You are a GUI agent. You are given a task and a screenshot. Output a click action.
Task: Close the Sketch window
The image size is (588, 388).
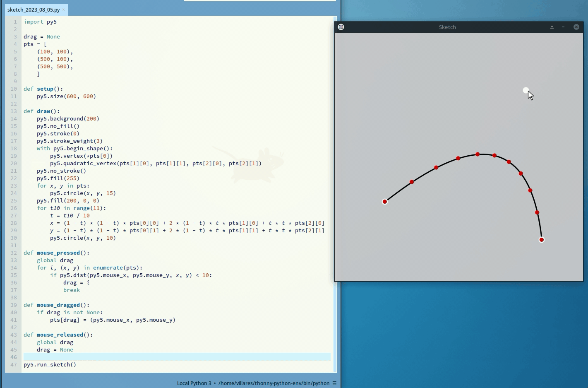pos(576,27)
